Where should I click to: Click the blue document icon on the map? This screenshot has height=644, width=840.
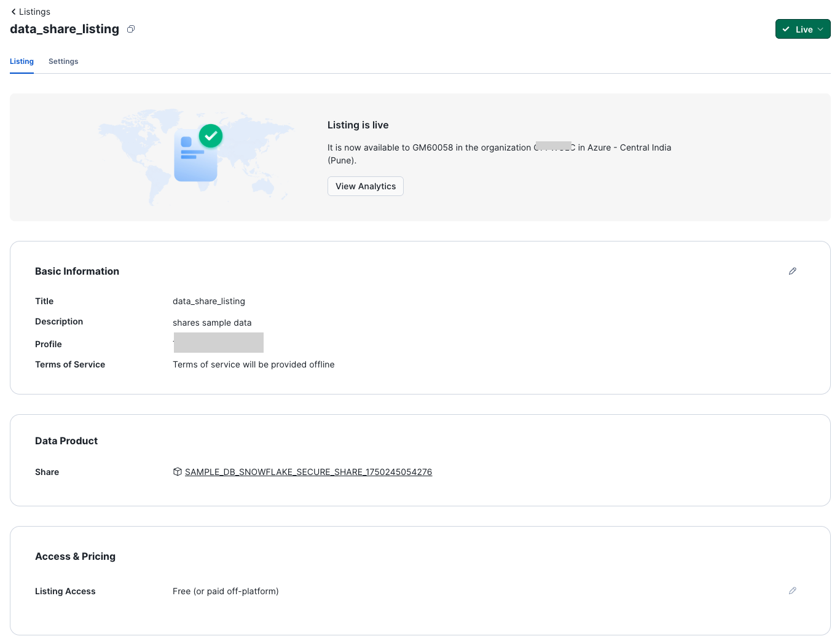[x=195, y=157]
